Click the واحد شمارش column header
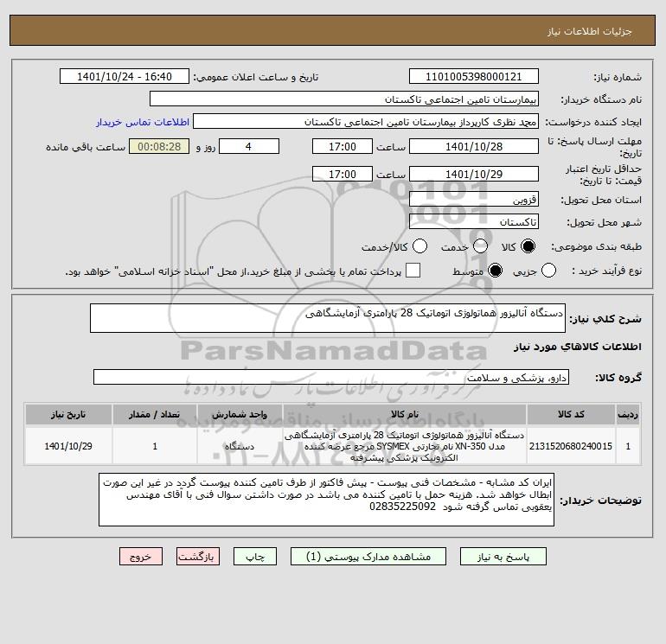This screenshot has height=644, width=666. click(240, 414)
